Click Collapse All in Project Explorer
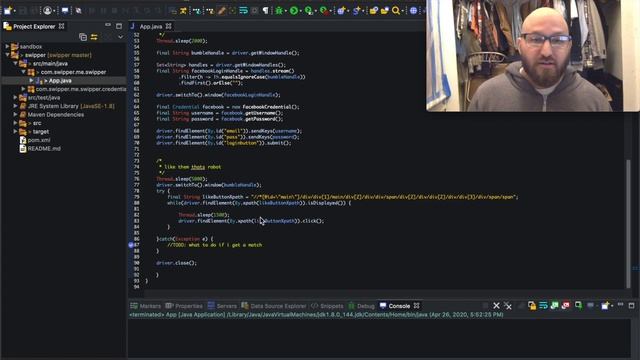The height and width of the screenshot is (360, 640). pyautogui.click(x=83, y=37)
